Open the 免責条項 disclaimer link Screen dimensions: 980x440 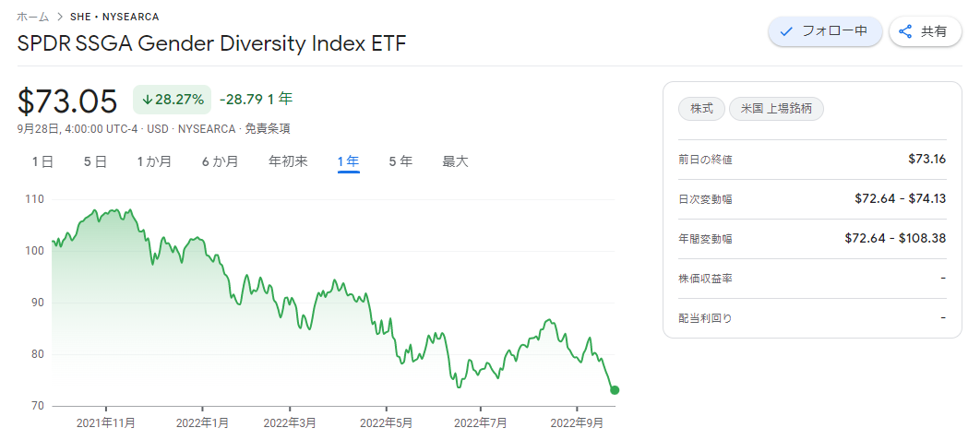267,129
